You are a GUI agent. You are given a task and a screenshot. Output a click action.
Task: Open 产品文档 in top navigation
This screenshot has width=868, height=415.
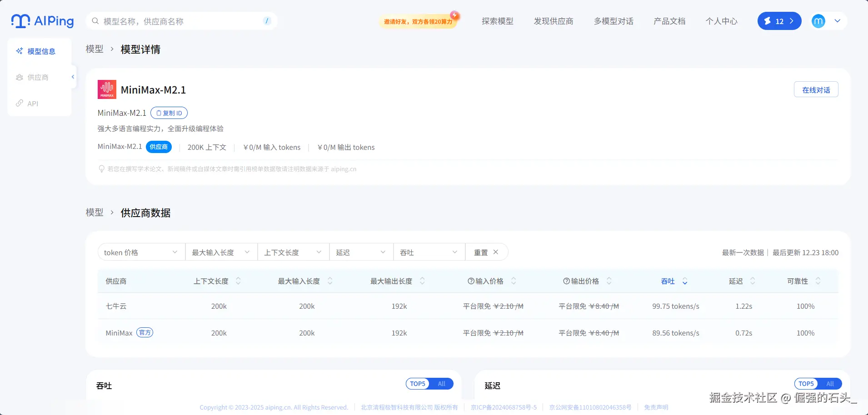[x=669, y=21]
